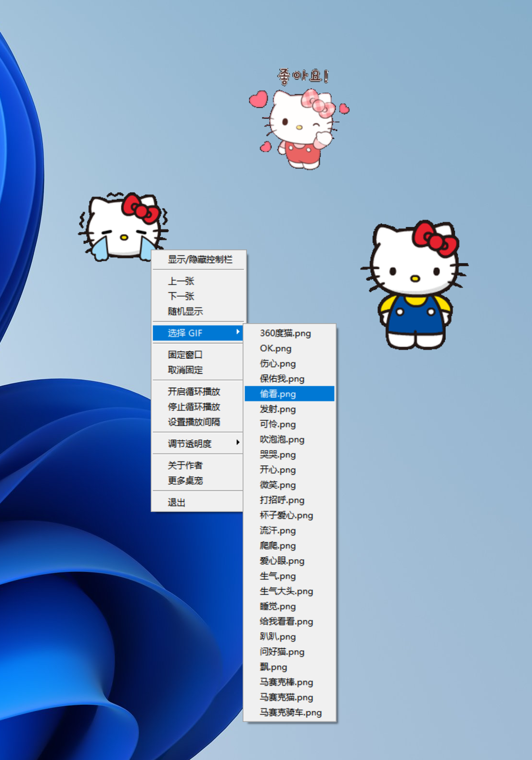Show previous image with 上一张
Screen dimensions: 532x760
(x=181, y=281)
